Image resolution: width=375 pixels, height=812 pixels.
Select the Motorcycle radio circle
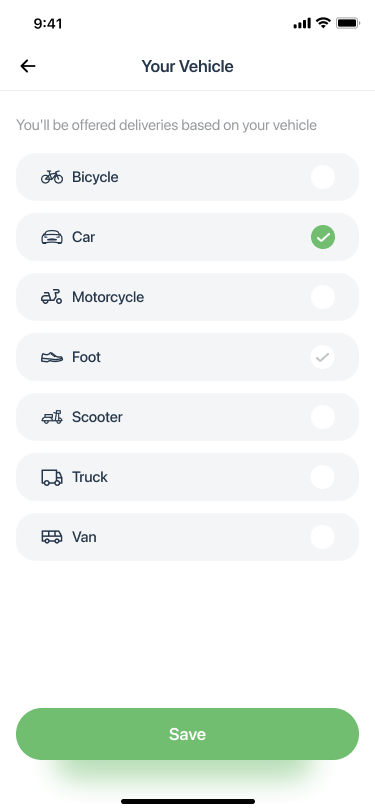coord(323,297)
